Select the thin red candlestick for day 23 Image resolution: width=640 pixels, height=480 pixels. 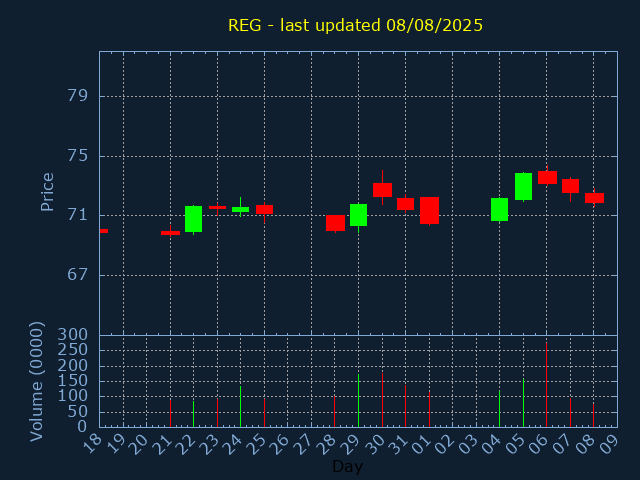tap(218, 207)
